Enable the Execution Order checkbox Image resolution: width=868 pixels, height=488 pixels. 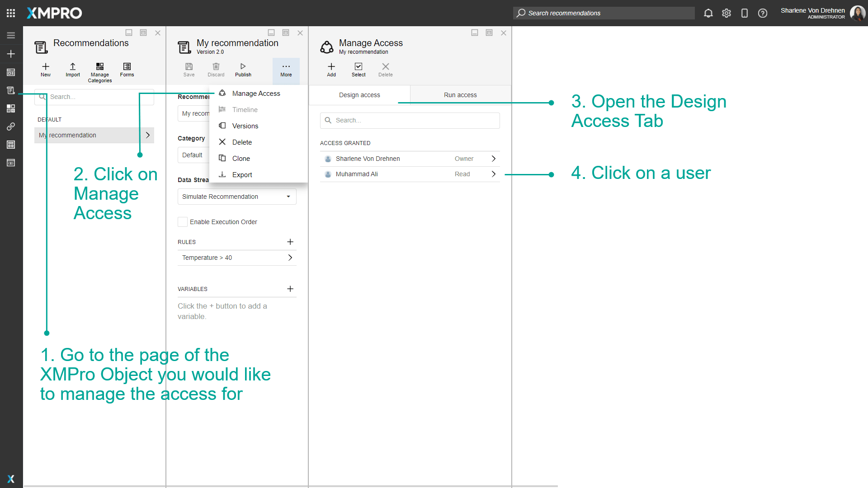click(x=182, y=222)
